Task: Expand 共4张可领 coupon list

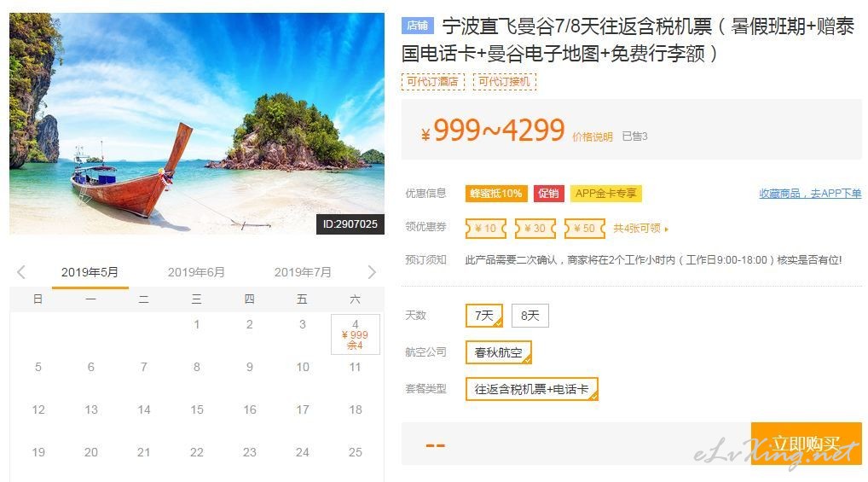Action: [x=640, y=229]
